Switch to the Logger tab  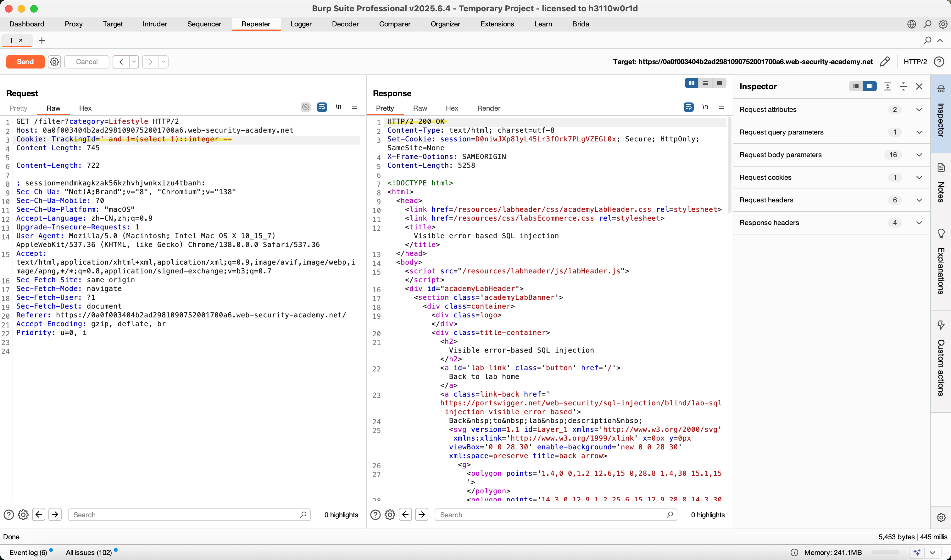click(x=301, y=24)
